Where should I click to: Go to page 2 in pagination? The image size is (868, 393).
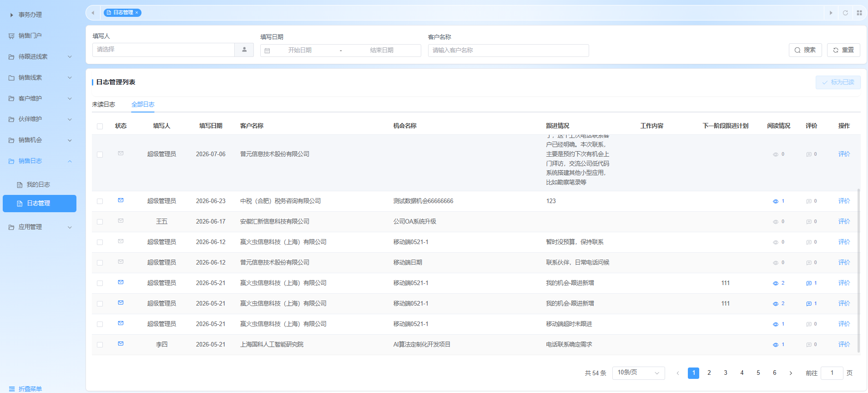click(709, 373)
